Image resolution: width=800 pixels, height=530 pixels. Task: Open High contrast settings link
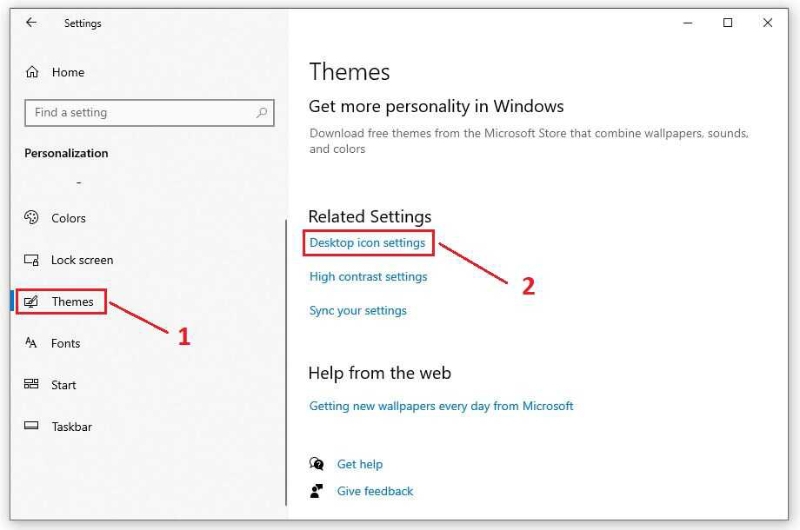pyautogui.click(x=368, y=276)
